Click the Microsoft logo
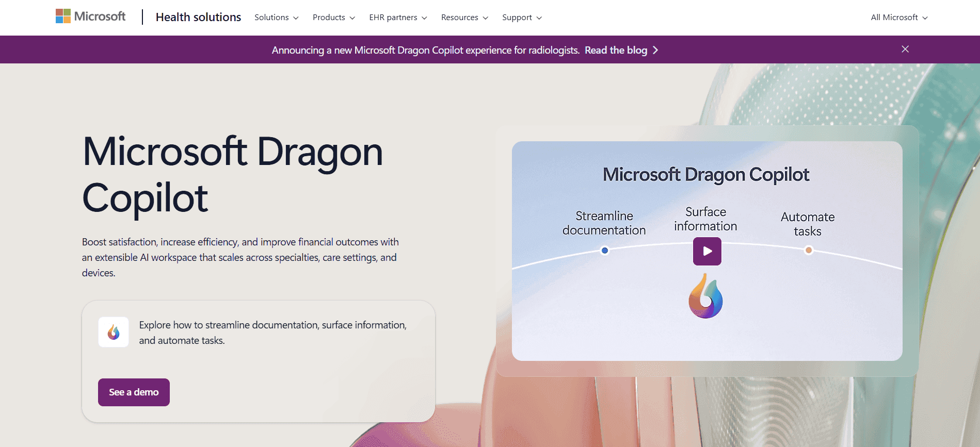Viewport: 980px width, 447px height. pyautogui.click(x=91, y=16)
